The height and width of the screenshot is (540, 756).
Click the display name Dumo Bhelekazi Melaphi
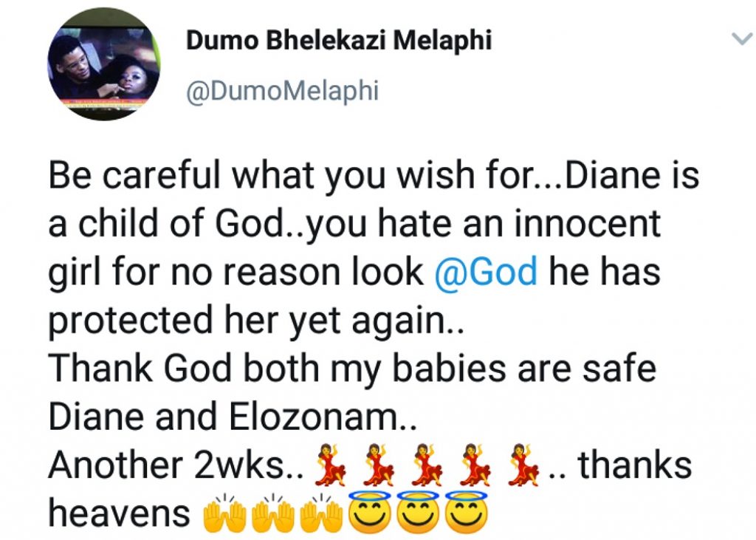(338, 40)
